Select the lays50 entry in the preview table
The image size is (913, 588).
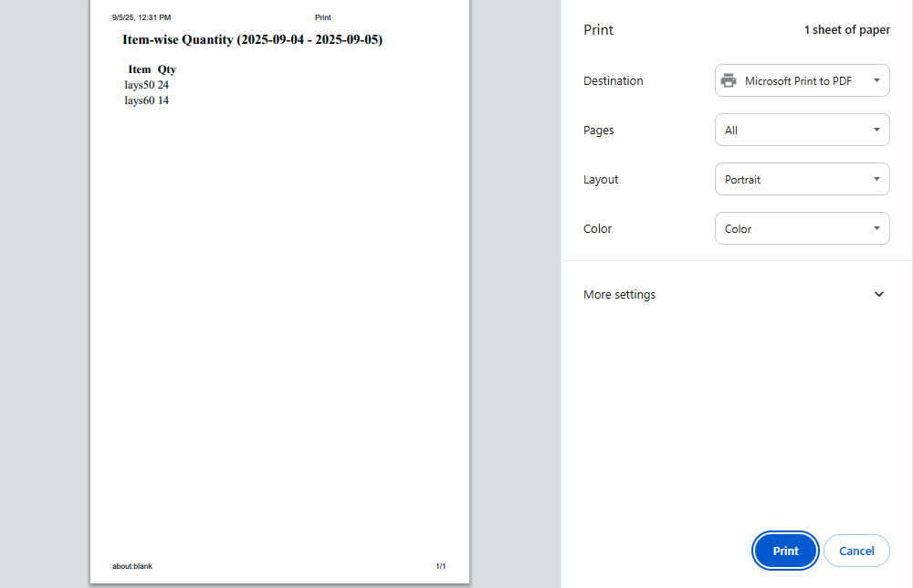tap(140, 85)
